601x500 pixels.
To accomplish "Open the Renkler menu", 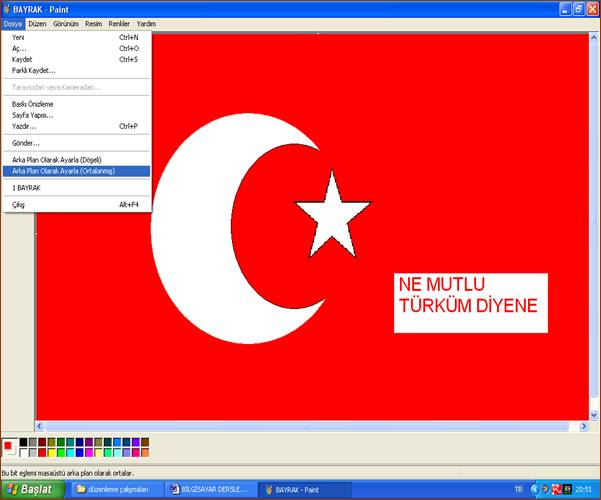I will pos(119,24).
